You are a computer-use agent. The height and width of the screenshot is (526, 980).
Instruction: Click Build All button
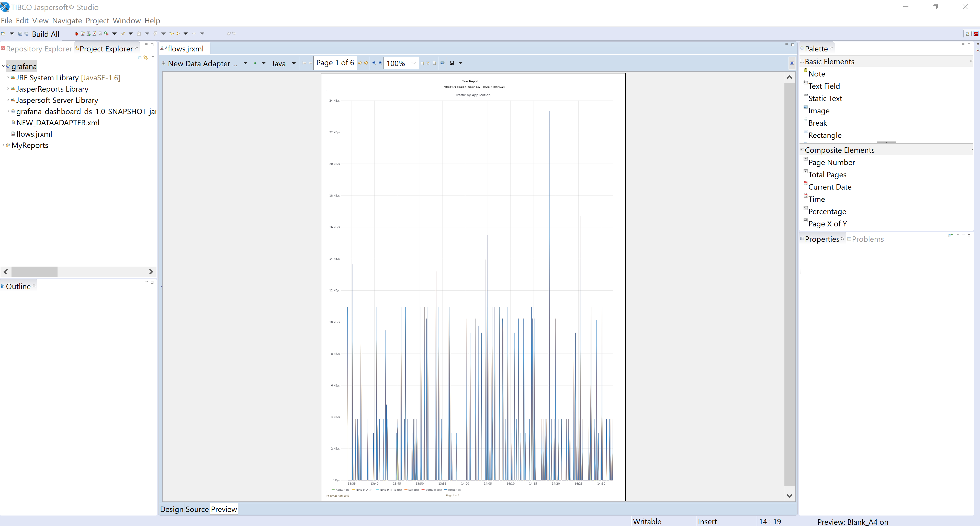[45, 34]
